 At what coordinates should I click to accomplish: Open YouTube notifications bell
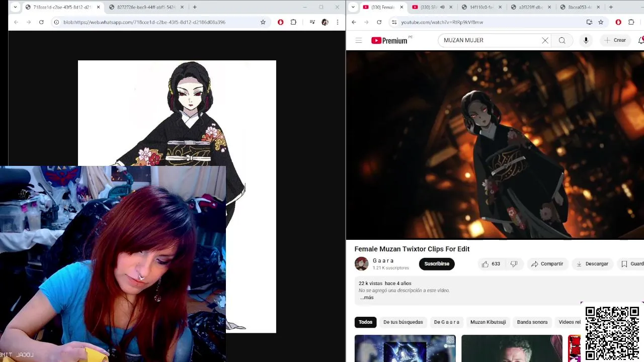tap(640, 40)
